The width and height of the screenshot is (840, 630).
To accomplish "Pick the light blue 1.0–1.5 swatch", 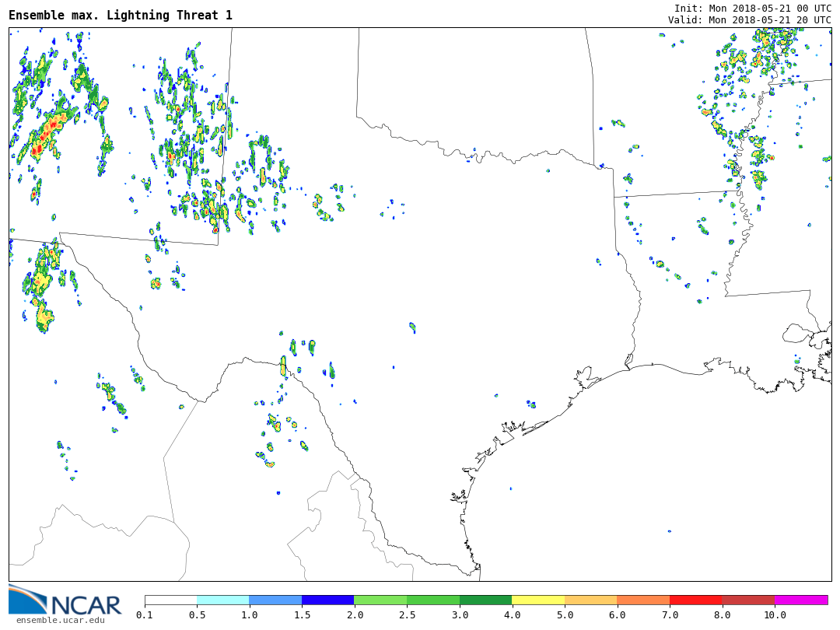I will point(275,600).
